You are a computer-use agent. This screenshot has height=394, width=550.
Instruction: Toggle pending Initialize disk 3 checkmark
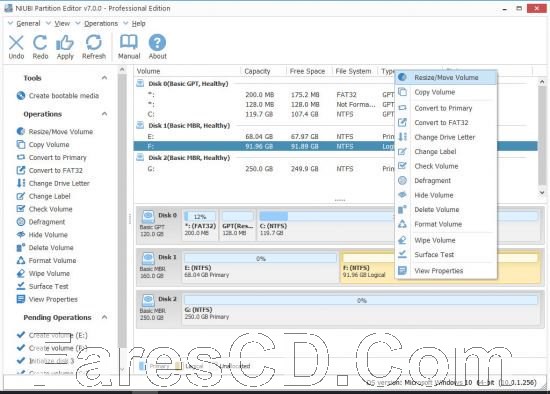(21, 360)
